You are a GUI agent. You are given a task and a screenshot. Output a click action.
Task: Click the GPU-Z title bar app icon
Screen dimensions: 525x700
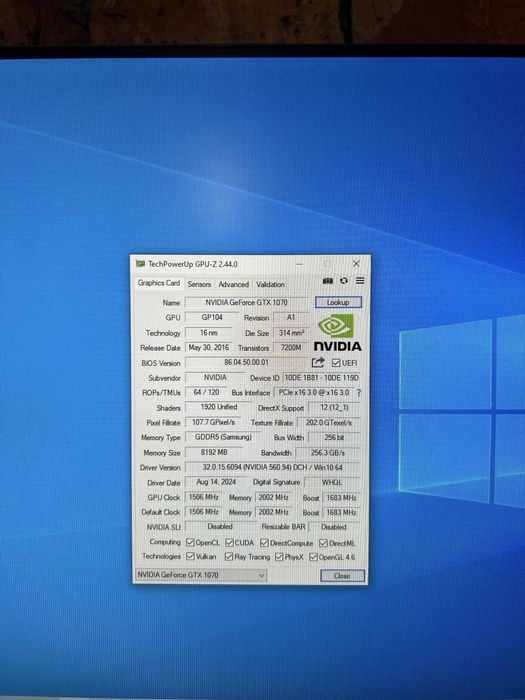coord(140,264)
